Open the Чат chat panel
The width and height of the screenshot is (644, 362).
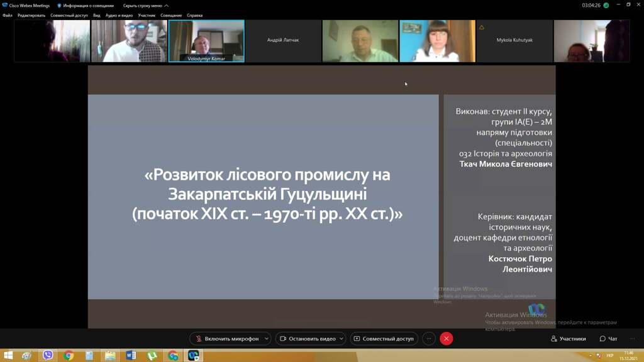pyautogui.click(x=608, y=339)
